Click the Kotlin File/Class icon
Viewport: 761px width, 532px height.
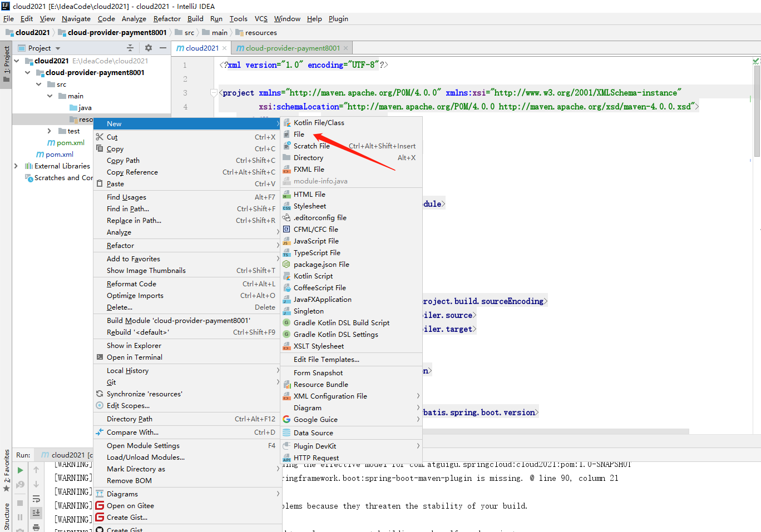pos(286,122)
